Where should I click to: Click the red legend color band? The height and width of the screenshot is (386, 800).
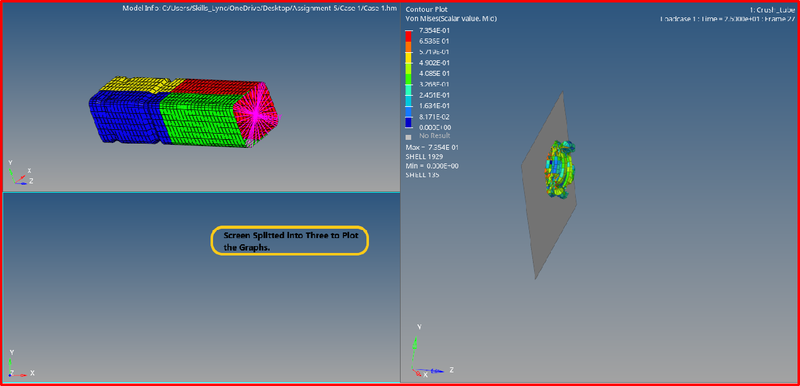pos(408,35)
